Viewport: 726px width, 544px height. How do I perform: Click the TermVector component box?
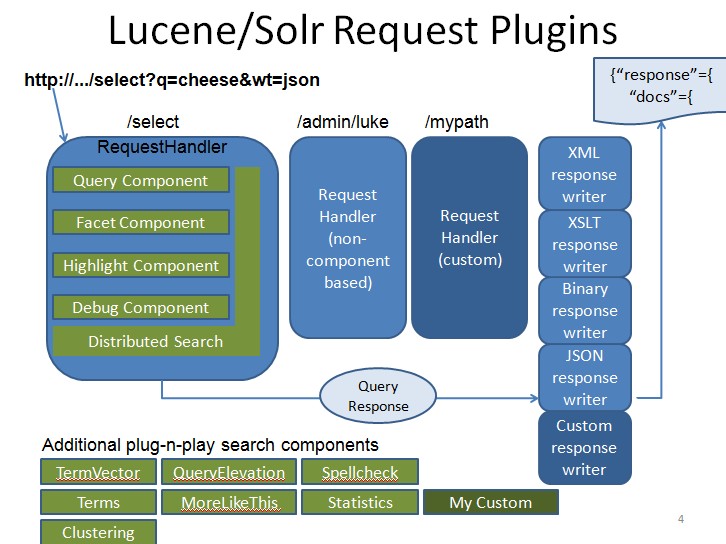pyautogui.click(x=98, y=472)
